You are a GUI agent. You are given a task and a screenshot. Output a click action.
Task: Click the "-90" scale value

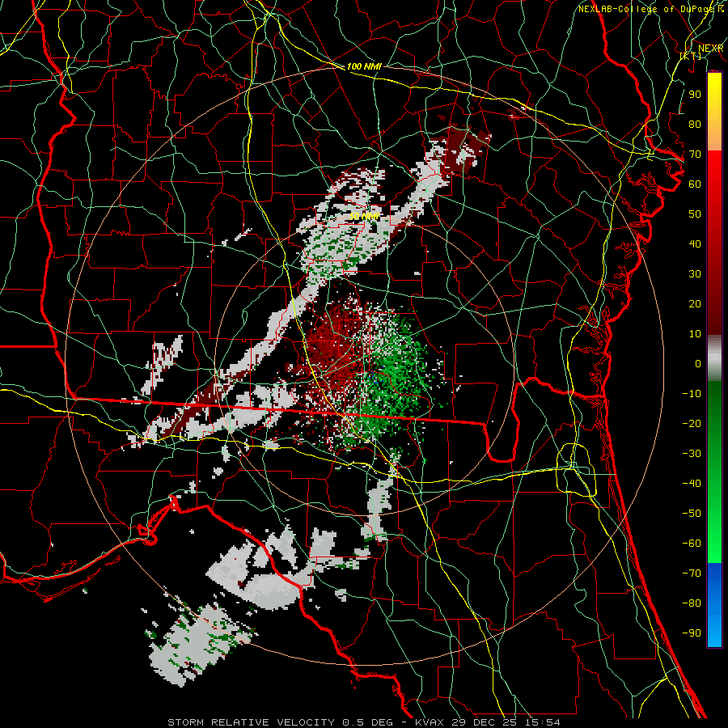(692, 633)
